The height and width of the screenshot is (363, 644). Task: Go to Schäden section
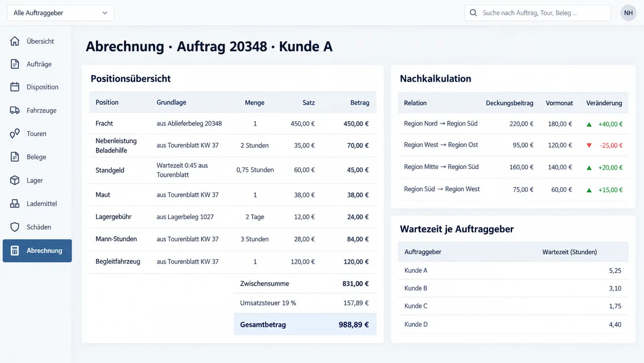pos(37,227)
